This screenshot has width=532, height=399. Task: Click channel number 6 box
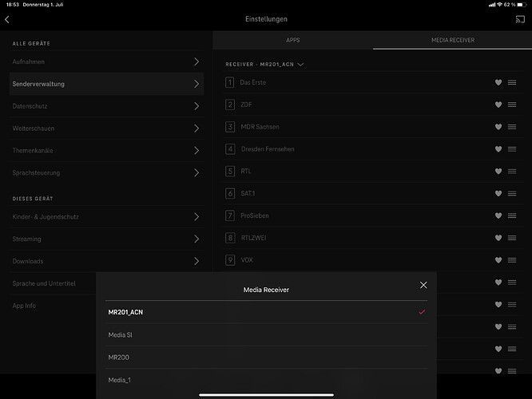230,194
